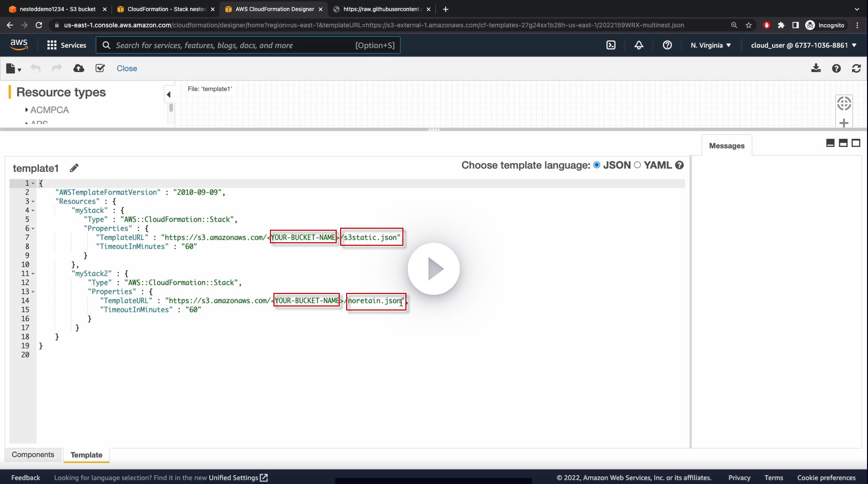Screen dimensions: 868x484
Task: Click the Close link in Designer toolbar
Action: tap(127, 68)
